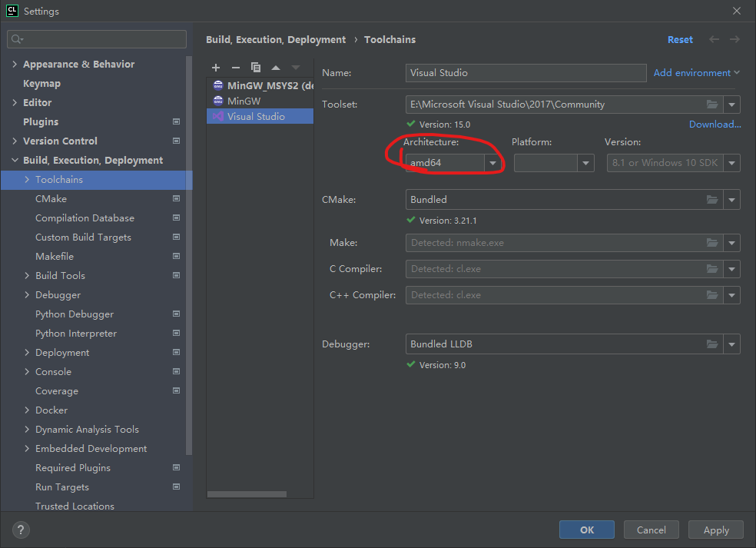The width and height of the screenshot is (756, 548).
Task: Open the Make dropdown arrow
Action: pyautogui.click(x=732, y=243)
